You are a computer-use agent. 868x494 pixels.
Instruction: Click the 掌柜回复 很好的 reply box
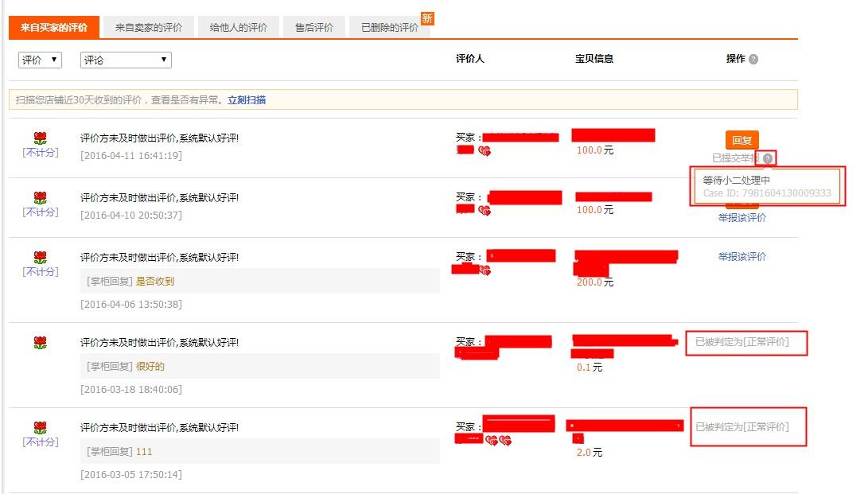coord(261,367)
